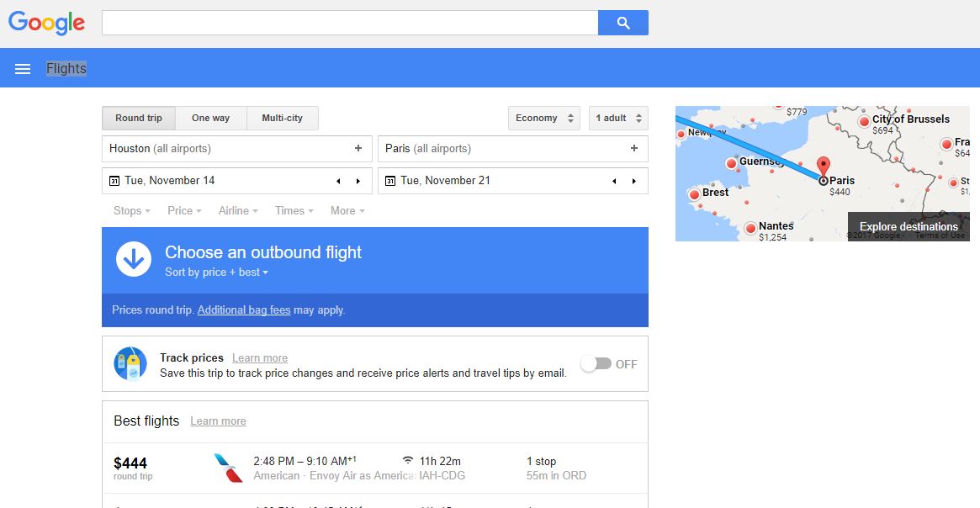This screenshot has height=508, width=980.
Task: Advance departure date with next arrow
Action: click(x=358, y=181)
